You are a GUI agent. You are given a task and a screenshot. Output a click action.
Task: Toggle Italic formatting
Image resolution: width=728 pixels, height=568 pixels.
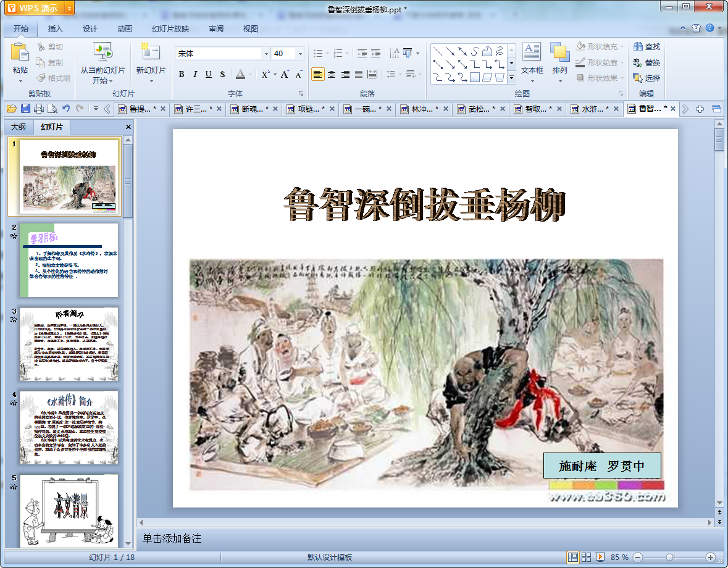point(195,74)
